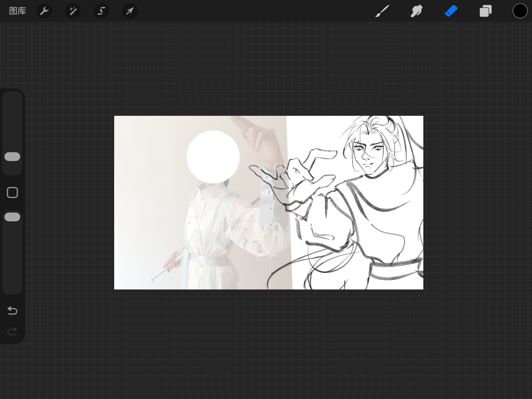Image resolution: width=532 pixels, height=399 pixels.
Task: Open the Actions wrench menu
Action: (x=44, y=11)
